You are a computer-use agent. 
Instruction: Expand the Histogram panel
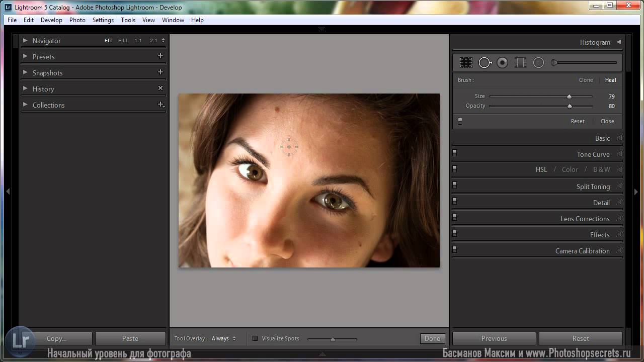619,42
